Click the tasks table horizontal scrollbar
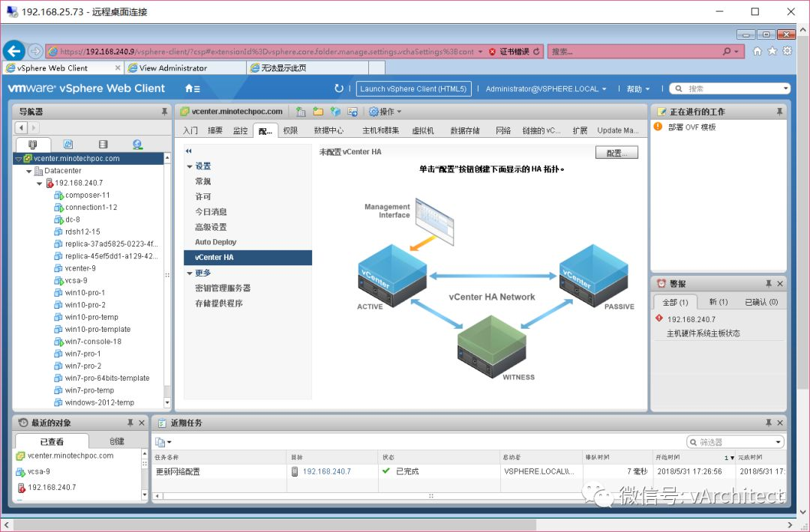The height and width of the screenshot is (532, 810). (430, 496)
